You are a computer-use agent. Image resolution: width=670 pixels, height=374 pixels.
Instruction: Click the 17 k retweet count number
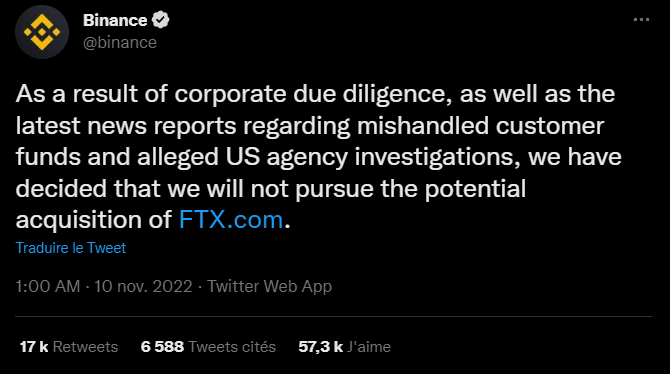(34, 347)
